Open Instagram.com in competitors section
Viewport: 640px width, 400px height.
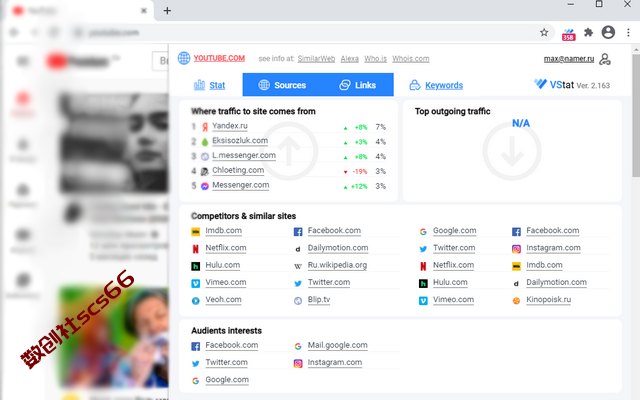(x=553, y=247)
